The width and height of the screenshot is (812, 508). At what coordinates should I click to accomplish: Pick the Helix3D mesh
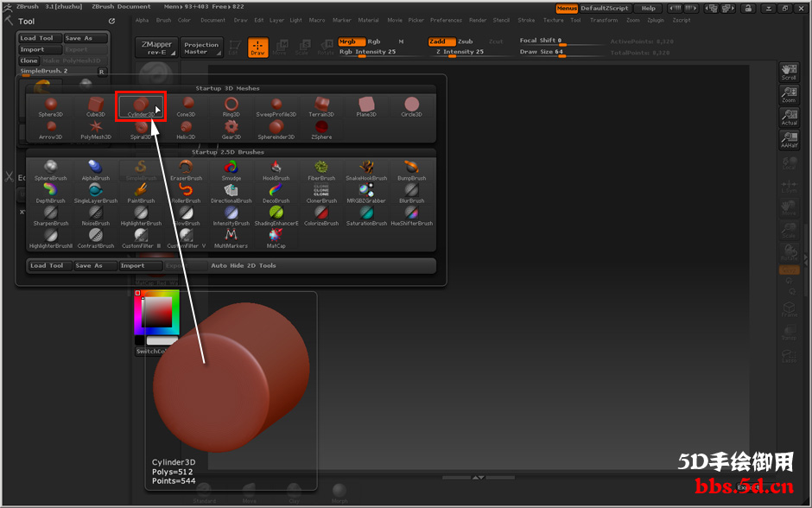point(186,130)
